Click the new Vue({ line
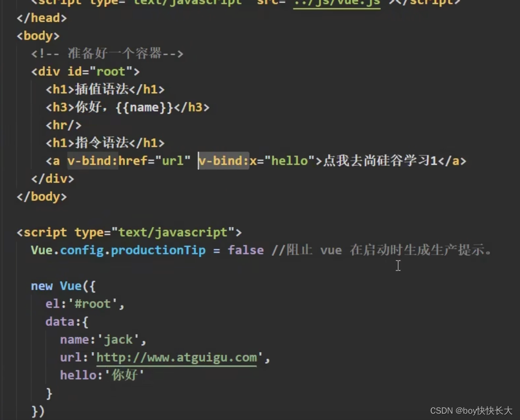This screenshot has width=520, height=420. (63, 286)
